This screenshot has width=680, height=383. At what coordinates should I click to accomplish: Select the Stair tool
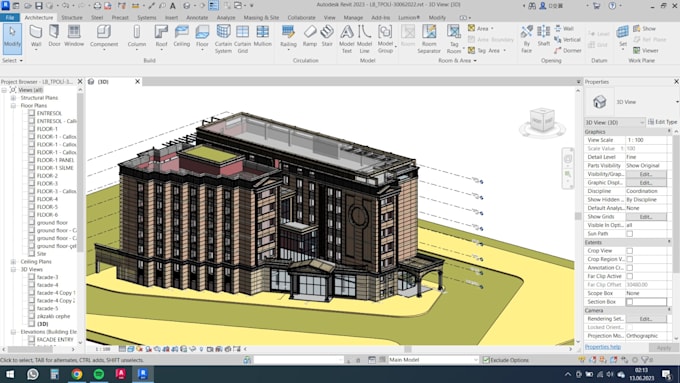pyautogui.click(x=327, y=36)
